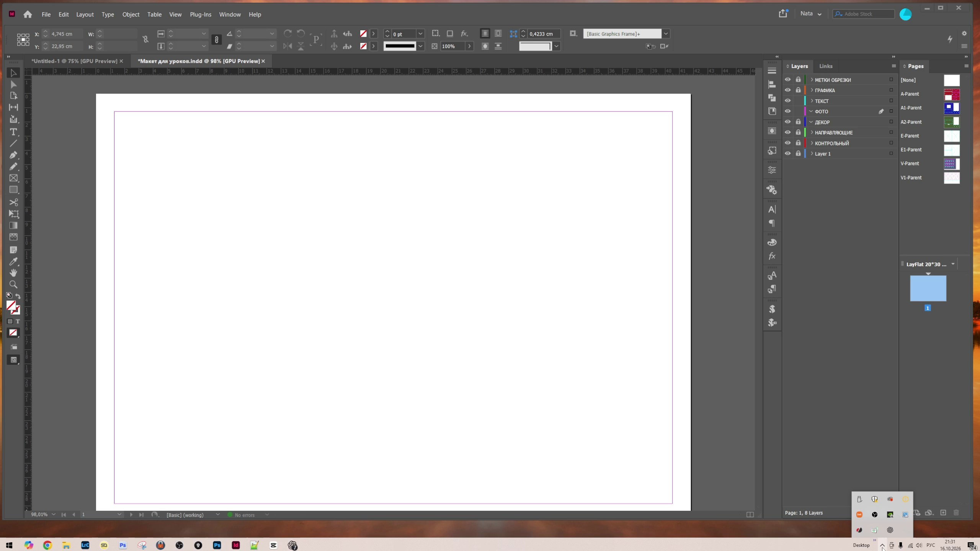Switch to the Links tab
Viewport: 980px width, 551px height.
(826, 66)
